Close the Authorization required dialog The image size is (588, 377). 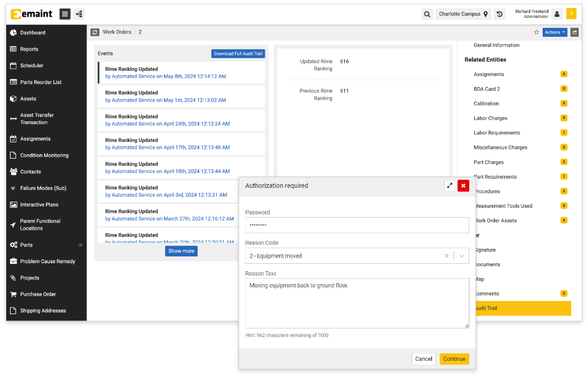tap(464, 185)
